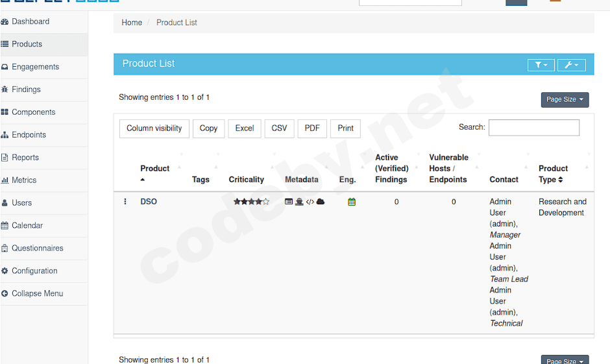This screenshot has height=364, width=610.
Task: Open the bottom Page Size dropdown
Action: click(565, 360)
